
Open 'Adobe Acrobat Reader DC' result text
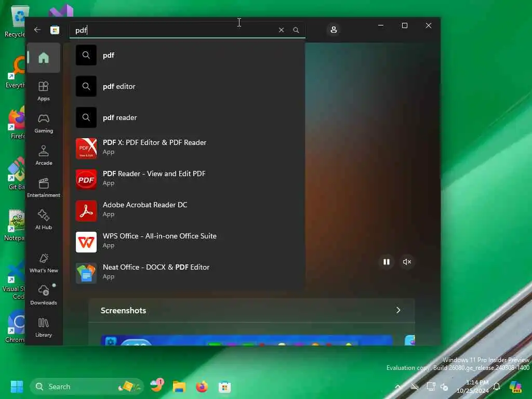coord(145,205)
